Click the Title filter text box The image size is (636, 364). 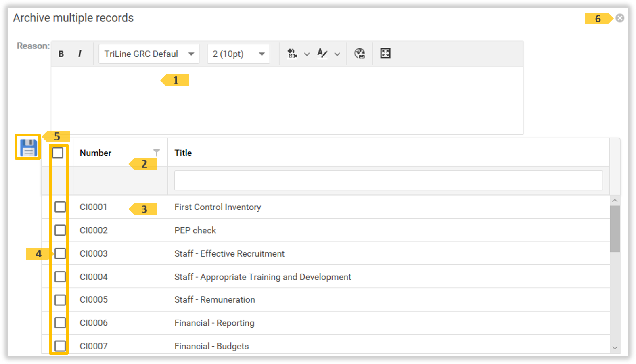(x=388, y=180)
